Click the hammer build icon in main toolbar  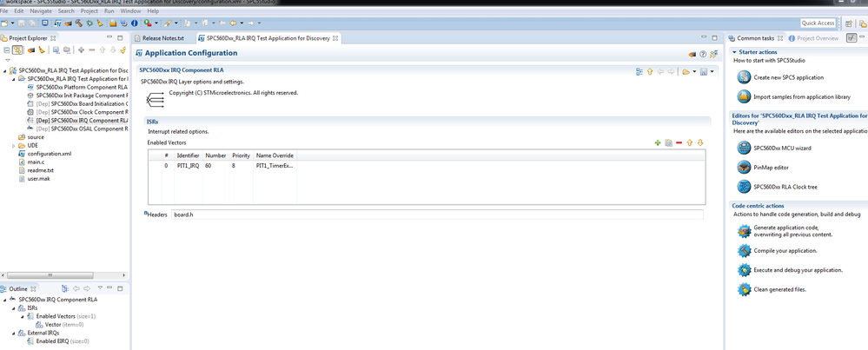(78, 23)
